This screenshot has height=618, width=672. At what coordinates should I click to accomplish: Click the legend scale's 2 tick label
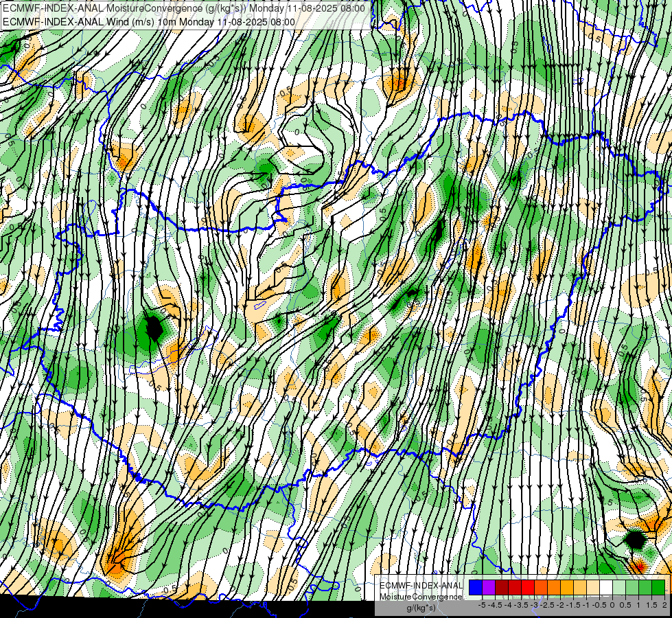coord(664,605)
